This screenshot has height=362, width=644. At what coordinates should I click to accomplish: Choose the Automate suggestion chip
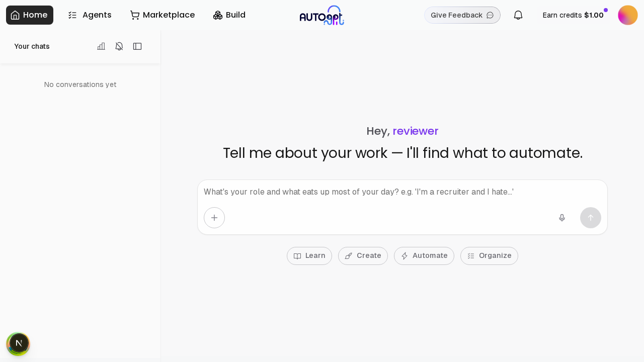(424, 256)
